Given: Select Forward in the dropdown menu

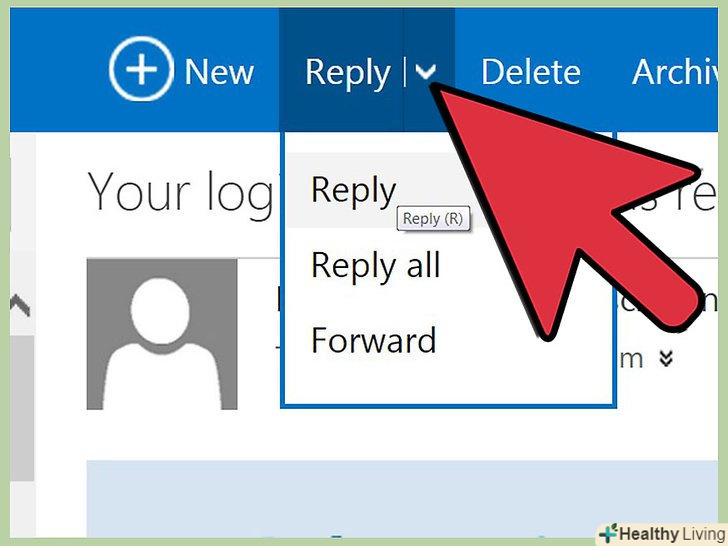Looking at the screenshot, I should 374,340.
